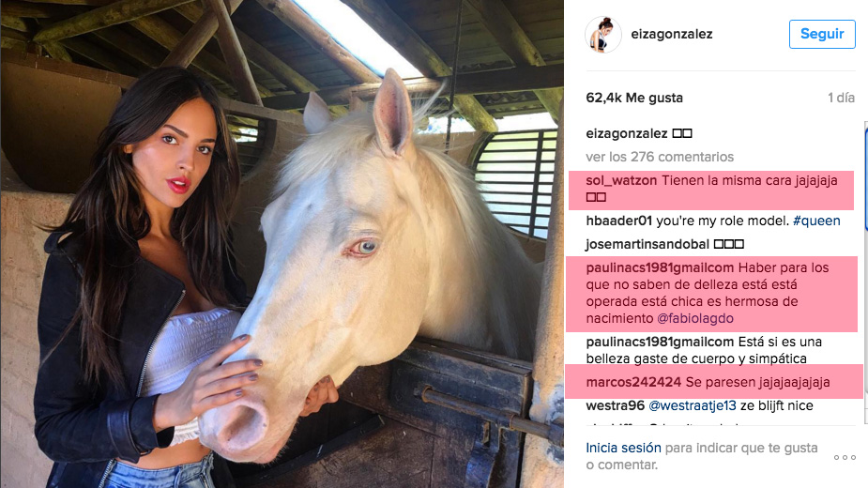
Task: Click the '1 día' post timestamp
Action: point(841,98)
